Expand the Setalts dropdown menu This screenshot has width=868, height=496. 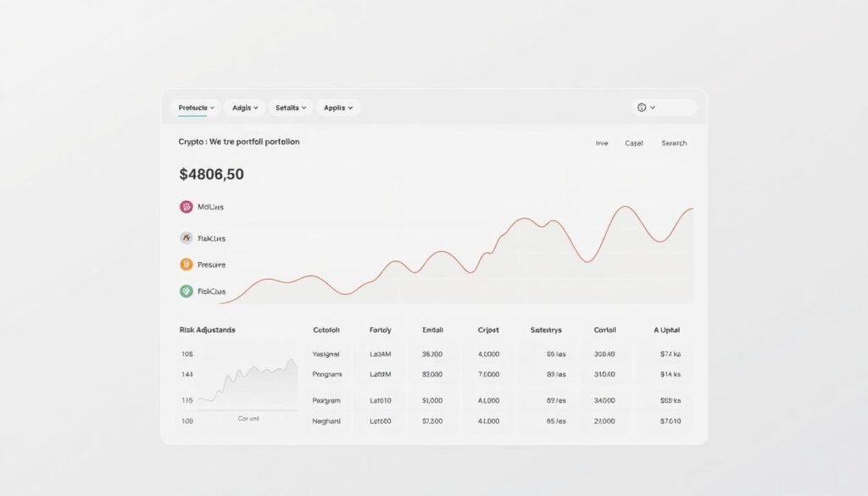pos(290,107)
